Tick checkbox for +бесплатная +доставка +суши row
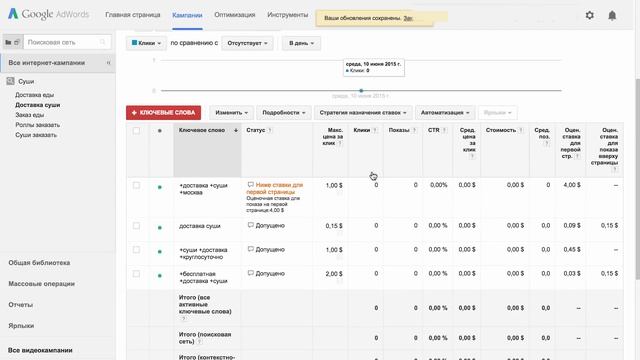640x360 pixels. point(136,273)
